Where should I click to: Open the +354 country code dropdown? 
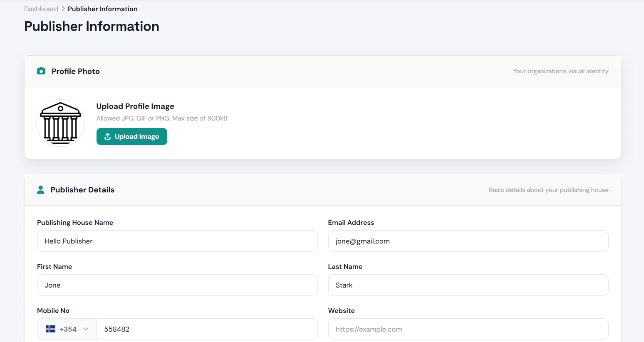(x=67, y=329)
